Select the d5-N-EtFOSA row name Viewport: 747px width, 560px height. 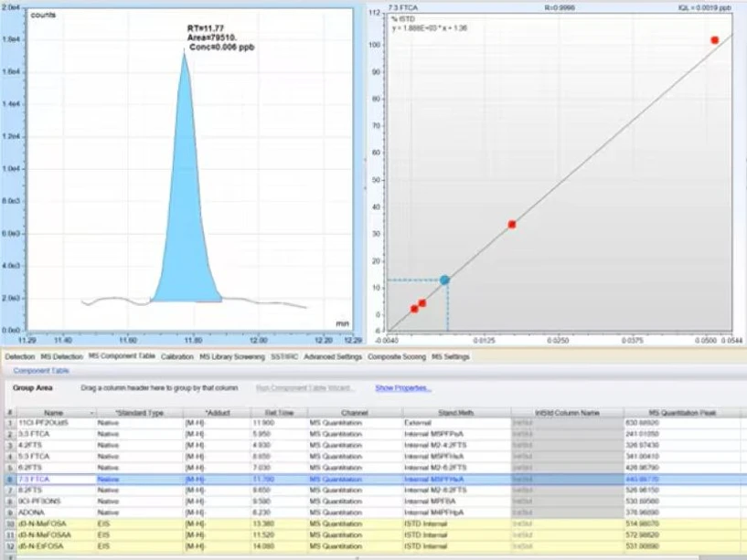pos(40,546)
